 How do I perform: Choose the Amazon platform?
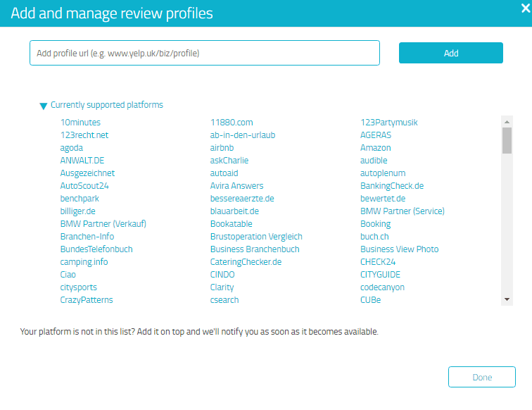[x=376, y=148]
